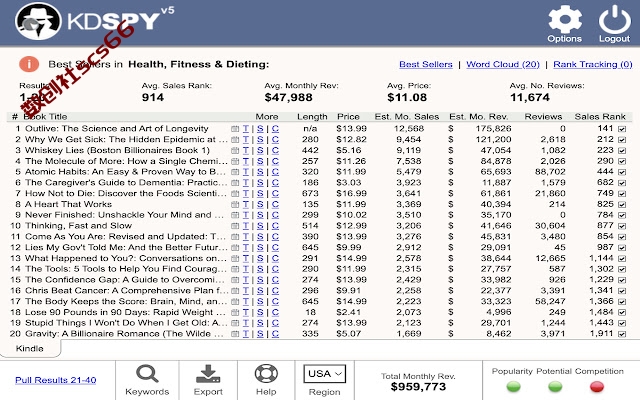The image size is (640, 400).
Task: Open the USA region dropdown
Action: click(324, 373)
